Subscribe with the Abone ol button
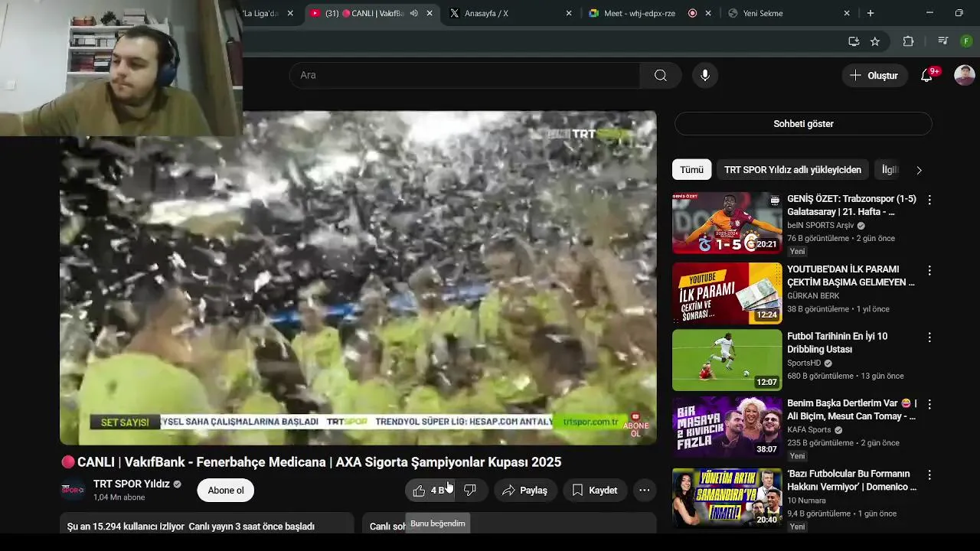 [x=226, y=491]
